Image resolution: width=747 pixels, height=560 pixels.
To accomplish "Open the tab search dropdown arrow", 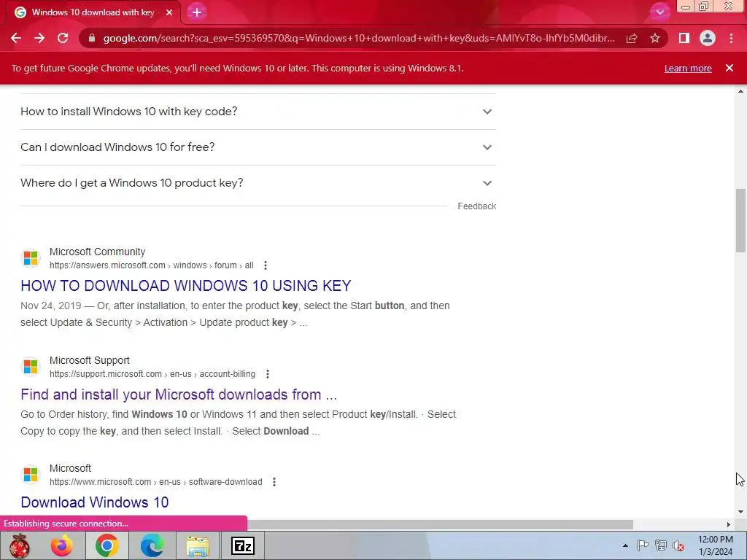I will tap(659, 12).
